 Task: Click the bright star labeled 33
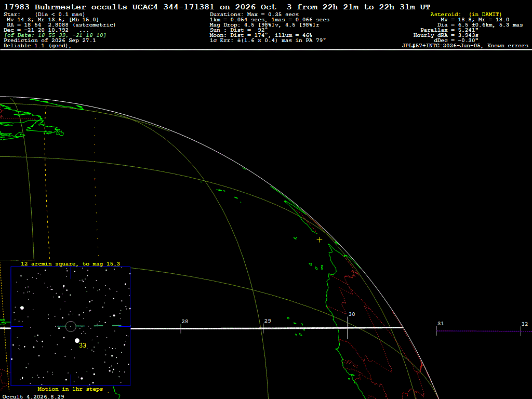(77, 340)
